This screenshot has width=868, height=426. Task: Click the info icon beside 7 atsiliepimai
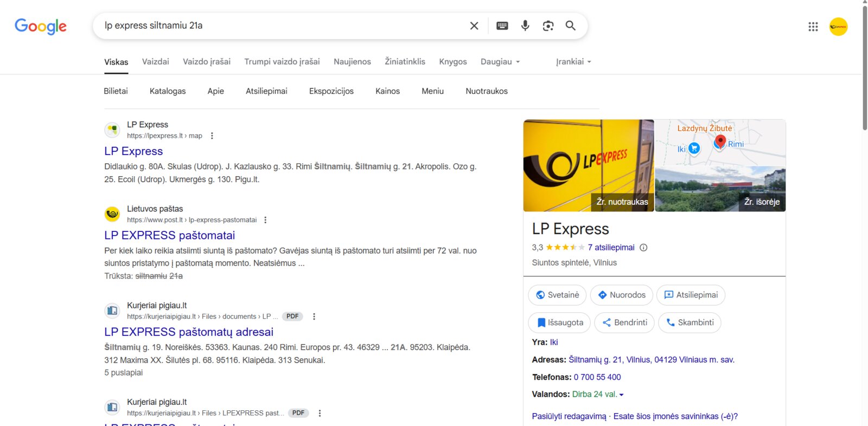point(643,248)
